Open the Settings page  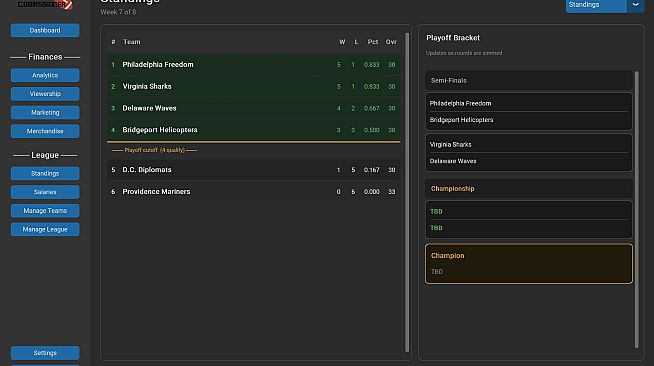45,353
